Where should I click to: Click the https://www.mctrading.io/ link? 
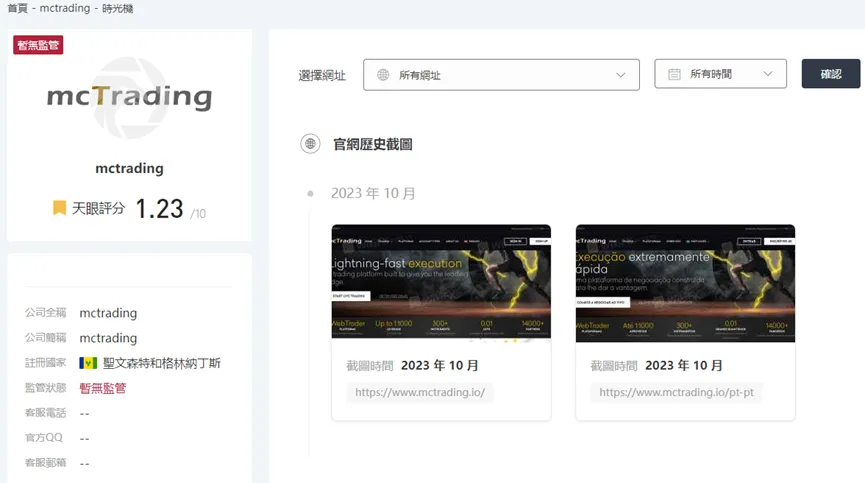pyautogui.click(x=420, y=393)
